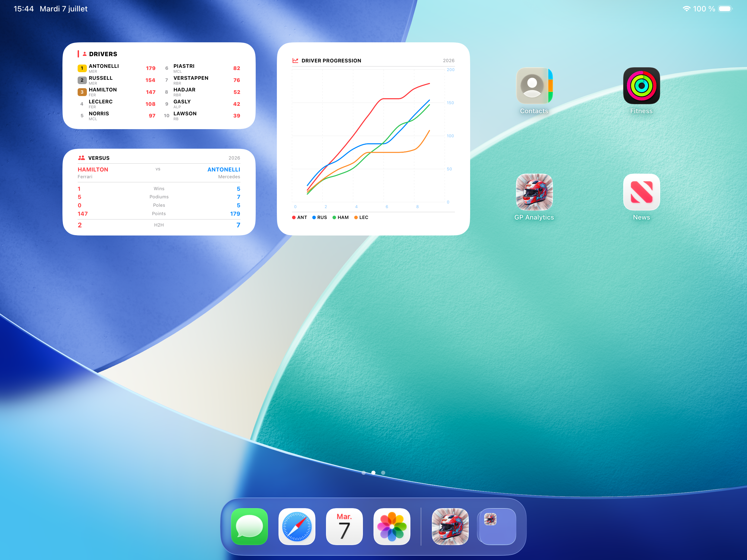Tap the blue RUS legend dot

click(x=314, y=217)
